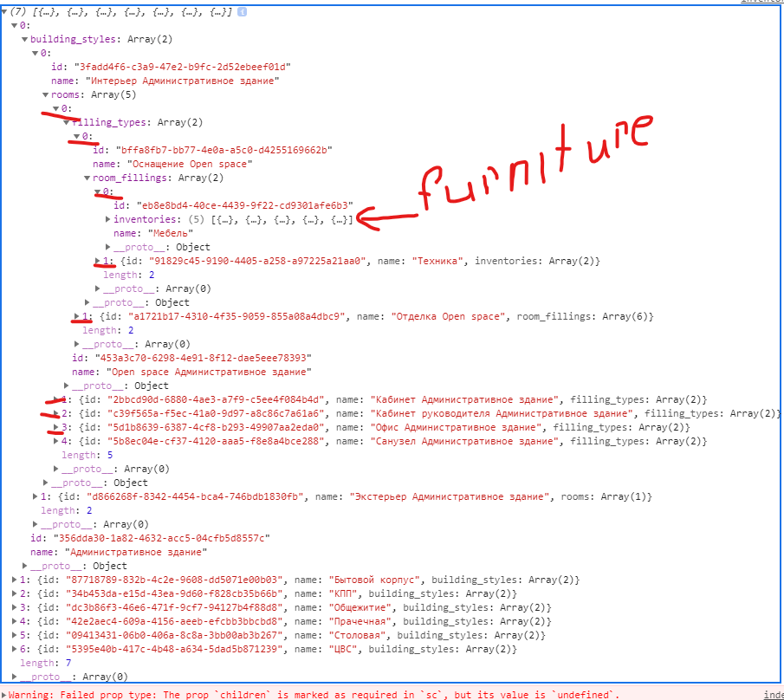Viewport: 784px width, 700px height.
Task: Expand the Санузел Административное здание room
Action: pos(57,441)
